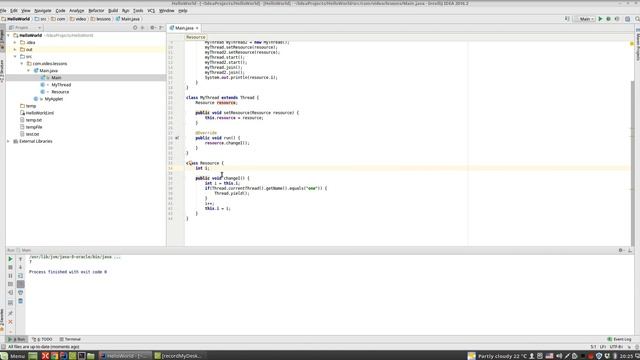Click the volume icon in system tray

(559, 356)
